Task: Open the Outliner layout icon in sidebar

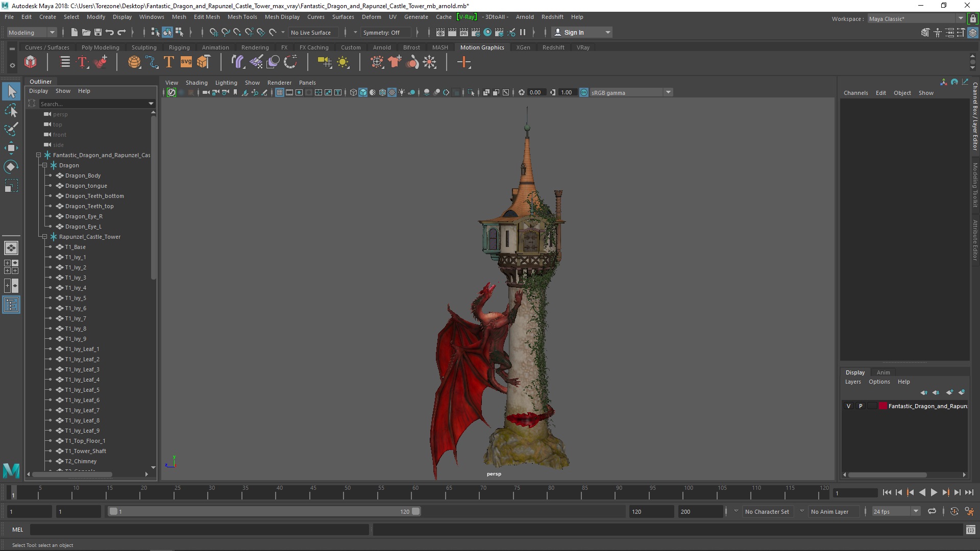Action: (x=11, y=305)
